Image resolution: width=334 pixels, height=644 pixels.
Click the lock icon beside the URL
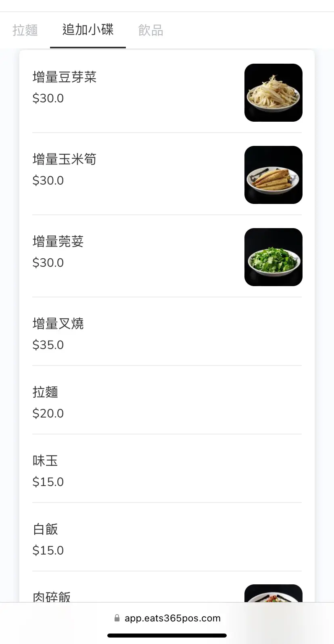117,618
